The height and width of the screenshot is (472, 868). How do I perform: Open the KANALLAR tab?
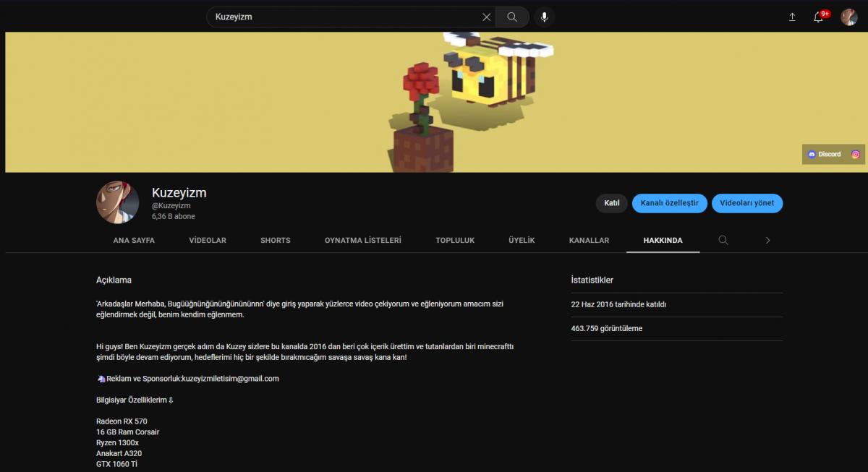(589, 240)
